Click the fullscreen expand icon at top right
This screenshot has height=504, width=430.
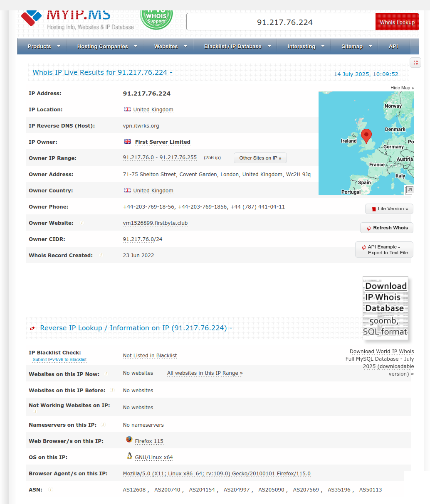[415, 63]
